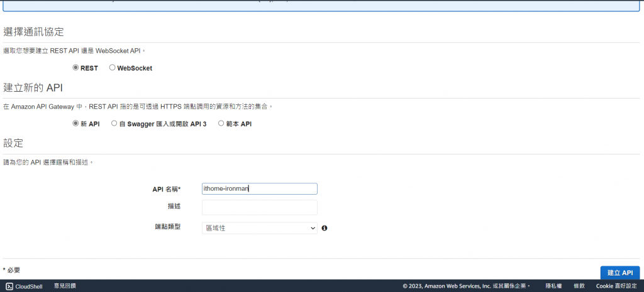
Task: Open the 端點類型 dropdown showing 區域性
Action: coord(260,228)
